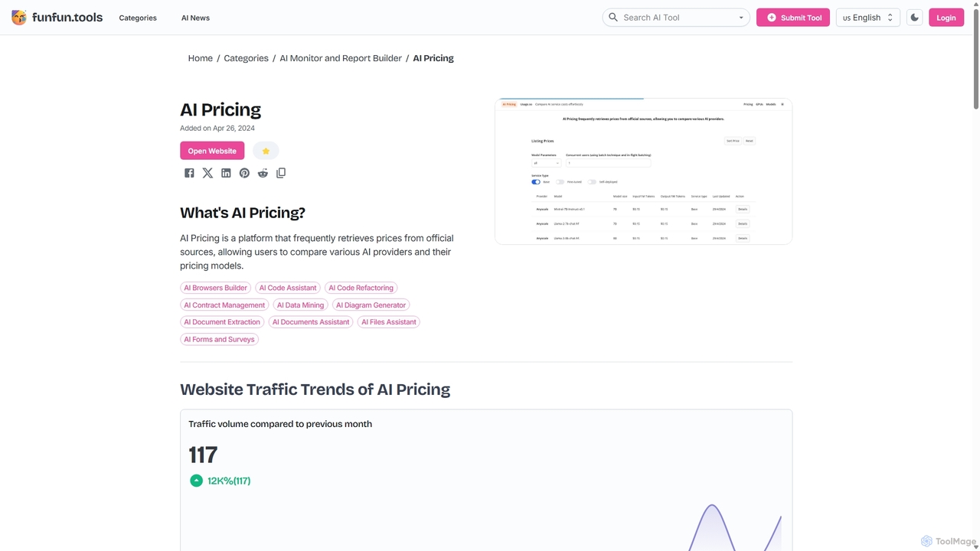Click the "12K%(117)" traffic change value

coord(229,481)
